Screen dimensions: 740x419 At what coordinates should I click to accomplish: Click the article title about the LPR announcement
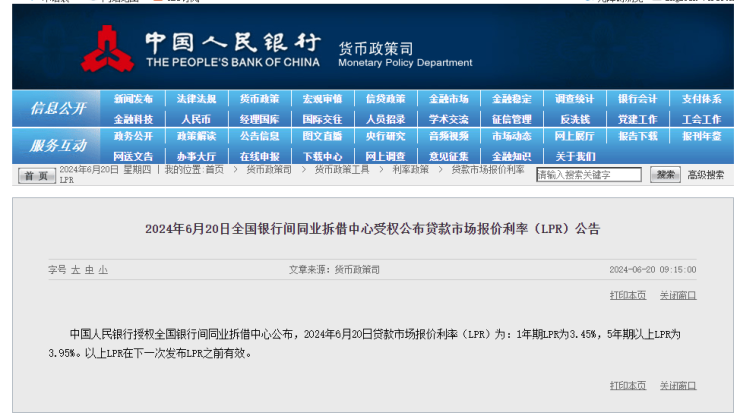click(372, 229)
